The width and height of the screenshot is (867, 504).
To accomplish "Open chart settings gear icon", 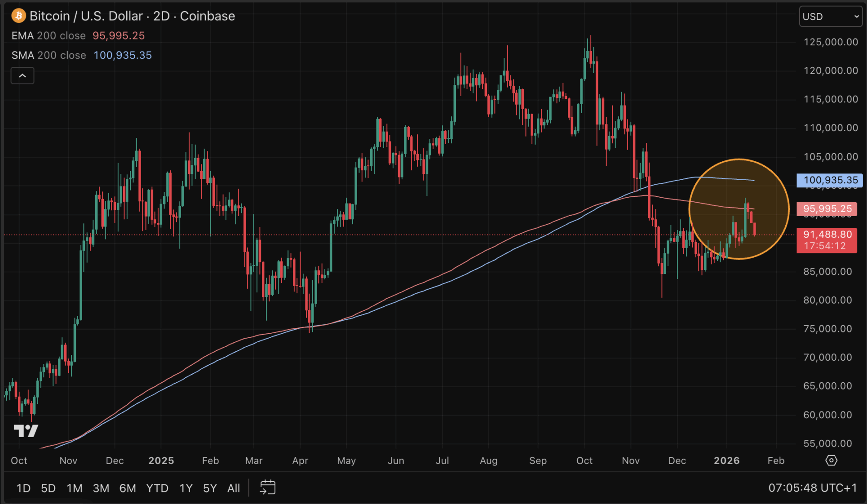I will click(x=831, y=460).
